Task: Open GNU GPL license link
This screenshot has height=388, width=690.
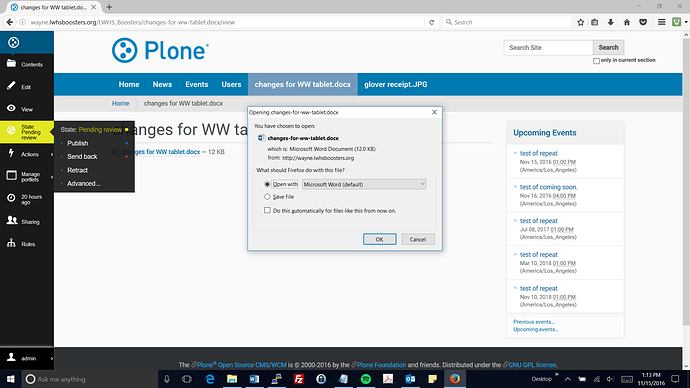Action: click(532, 365)
